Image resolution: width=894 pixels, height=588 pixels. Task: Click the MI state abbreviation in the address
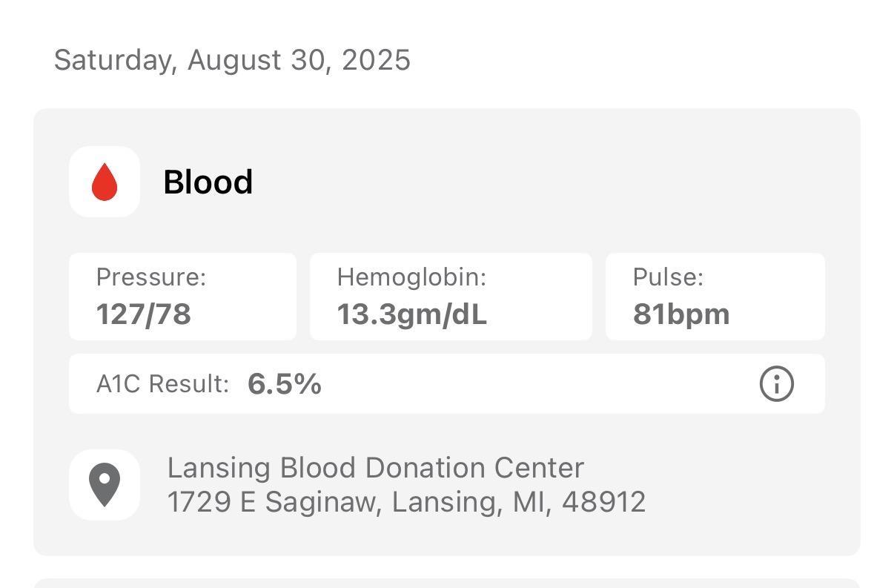click(x=529, y=502)
